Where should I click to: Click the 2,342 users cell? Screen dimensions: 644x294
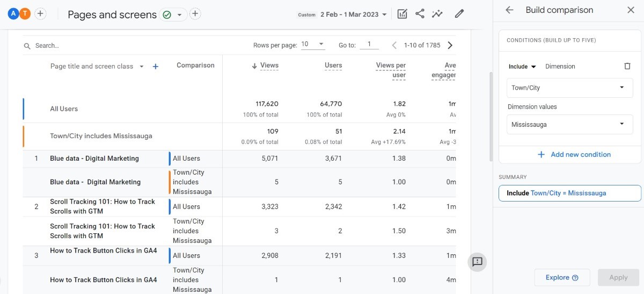[x=333, y=206]
